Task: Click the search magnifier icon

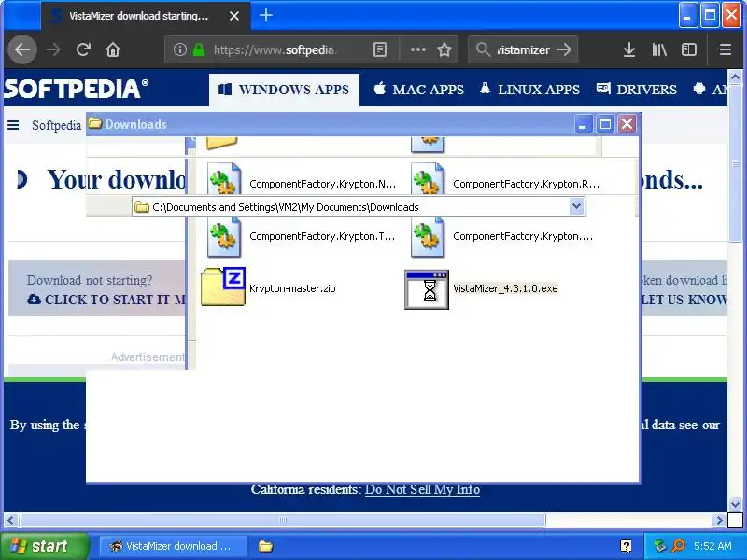Action: click(x=483, y=49)
